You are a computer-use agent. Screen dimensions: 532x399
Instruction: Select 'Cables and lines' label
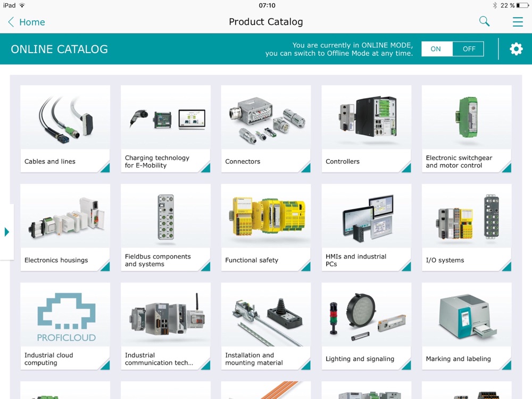point(50,162)
